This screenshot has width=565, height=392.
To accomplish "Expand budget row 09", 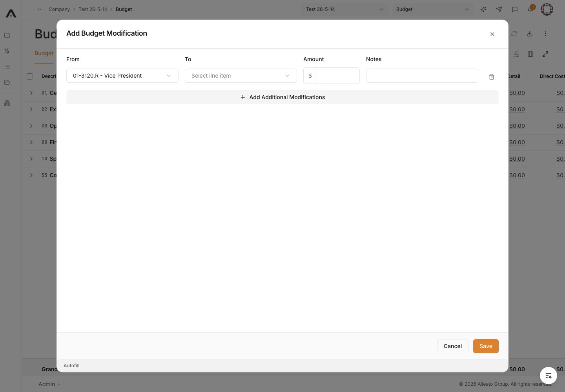I will 31,142.
